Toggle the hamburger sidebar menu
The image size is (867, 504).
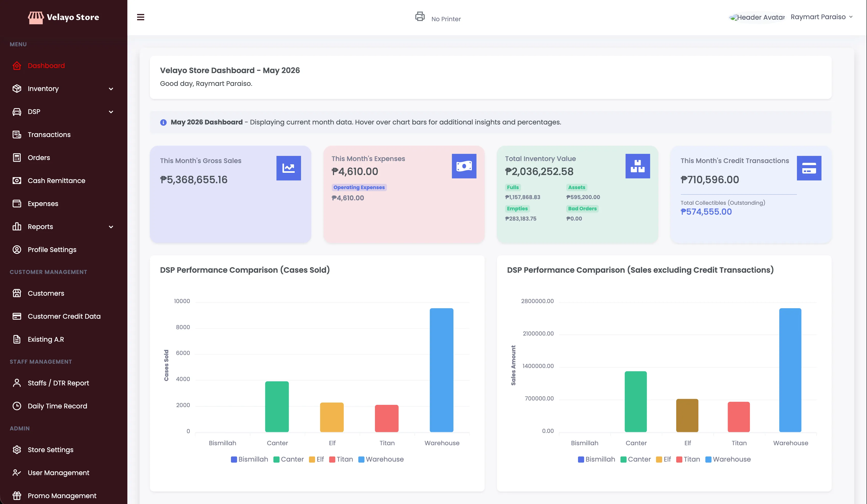click(x=140, y=17)
